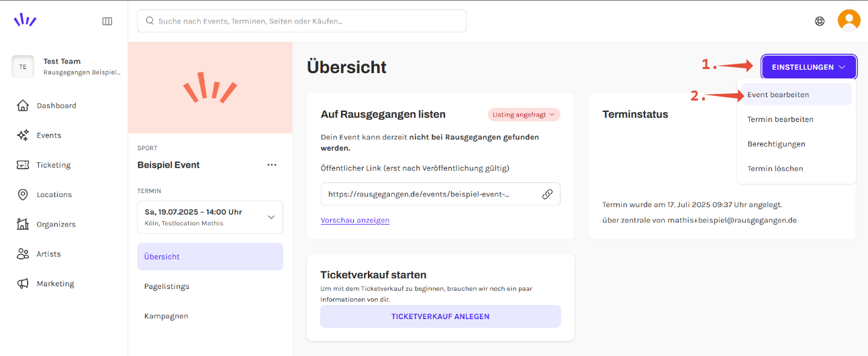Open Marketing in the sidebar
868x356 pixels.
point(56,284)
